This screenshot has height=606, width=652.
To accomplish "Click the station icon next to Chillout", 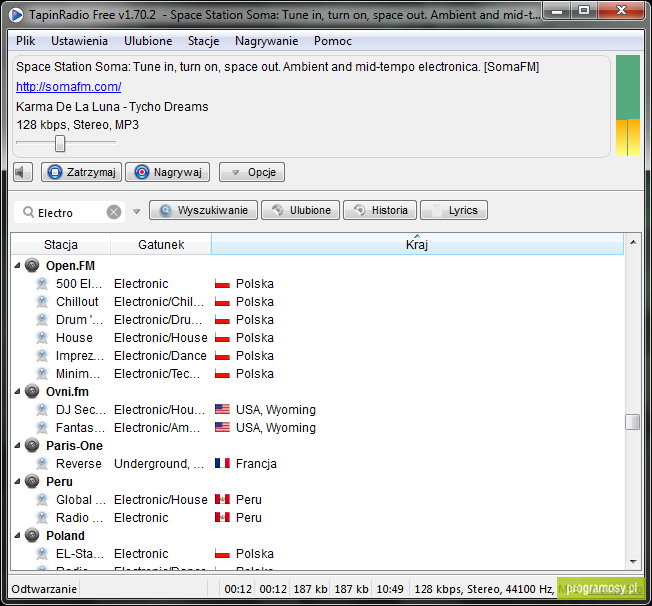I will (x=42, y=302).
